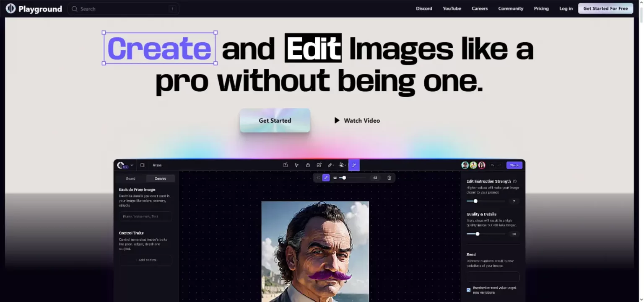This screenshot has height=302, width=644.
Task: Click the Quality & Details value 50
Action: [514, 234]
